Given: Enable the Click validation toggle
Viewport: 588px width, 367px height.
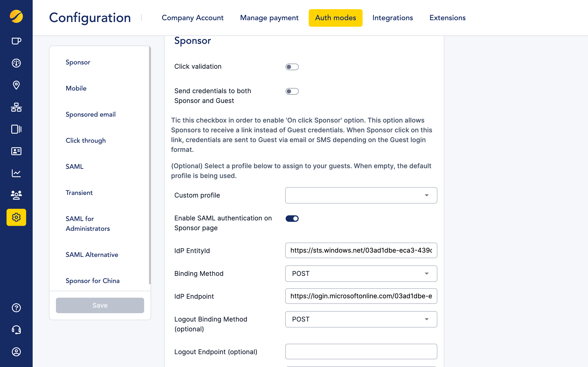Looking at the screenshot, I should coord(292,67).
